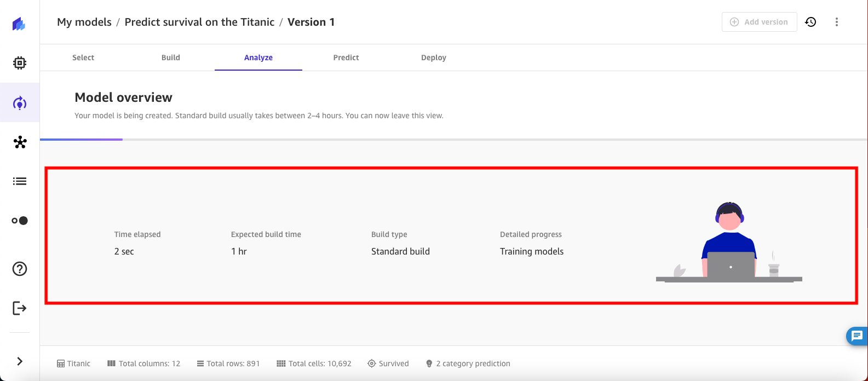This screenshot has width=868, height=381.
Task: Click the model build progress bar
Action: click(x=454, y=140)
